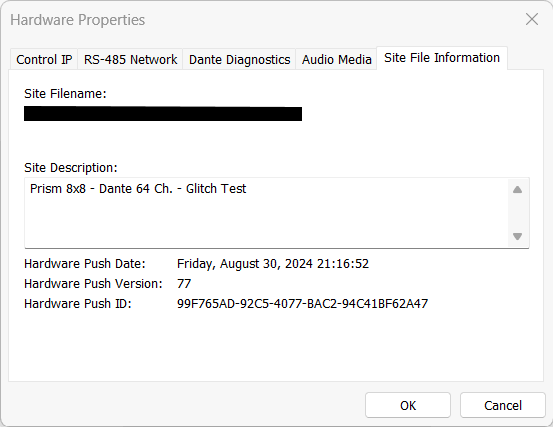Click inside the Site Description text box
Image resolution: width=553 pixels, height=427 pixels.
point(266,213)
